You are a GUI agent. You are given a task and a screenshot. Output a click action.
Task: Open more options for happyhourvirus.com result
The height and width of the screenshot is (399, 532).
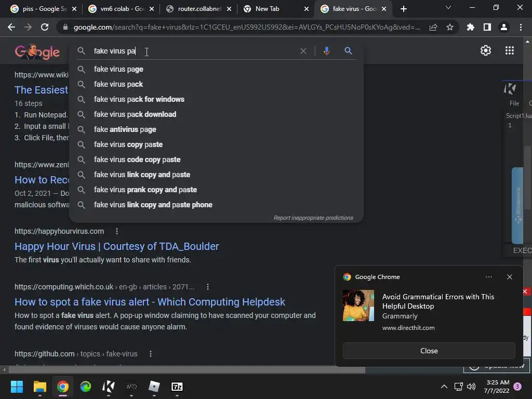(117, 231)
